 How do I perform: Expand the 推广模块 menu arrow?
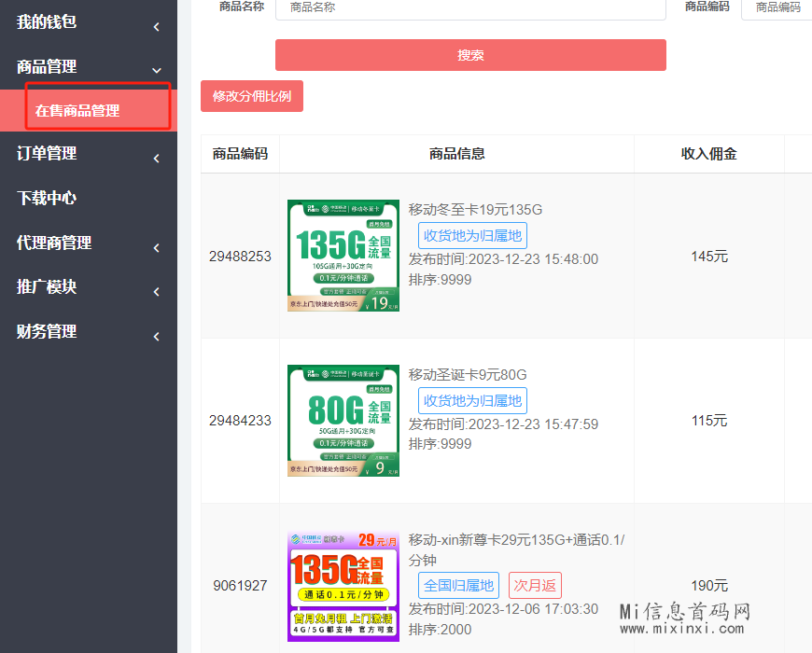click(156, 291)
